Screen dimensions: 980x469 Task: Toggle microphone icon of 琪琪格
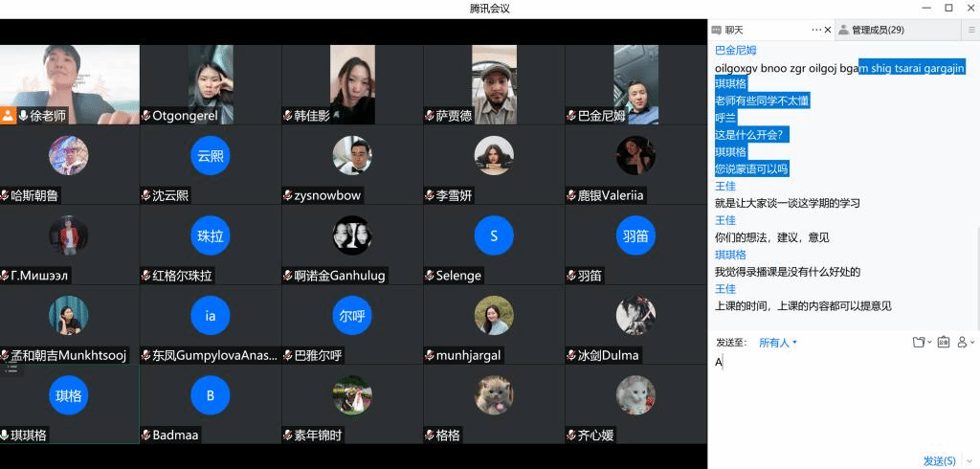point(6,435)
